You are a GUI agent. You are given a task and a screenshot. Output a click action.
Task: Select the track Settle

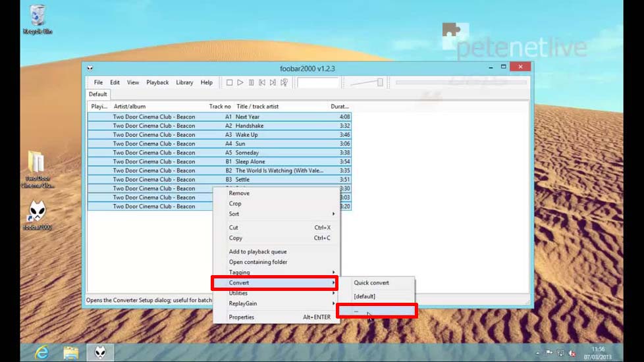point(219,180)
